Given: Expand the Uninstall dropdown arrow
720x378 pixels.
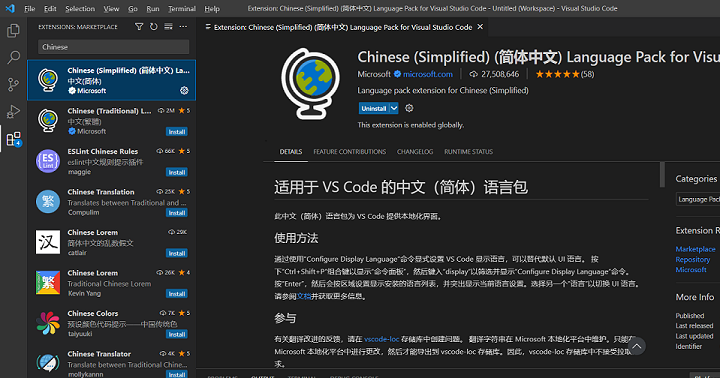Looking at the screenshot, I should pos(394,108).
